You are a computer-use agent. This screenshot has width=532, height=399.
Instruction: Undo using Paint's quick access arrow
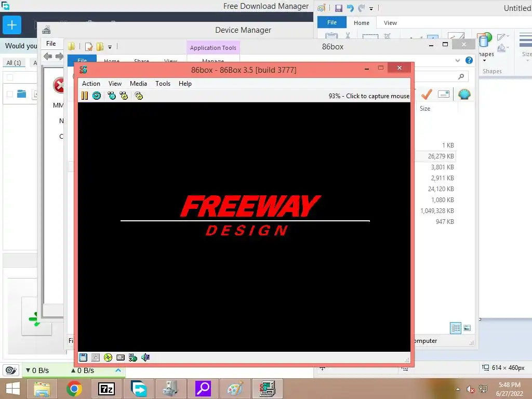click(350, 8)
